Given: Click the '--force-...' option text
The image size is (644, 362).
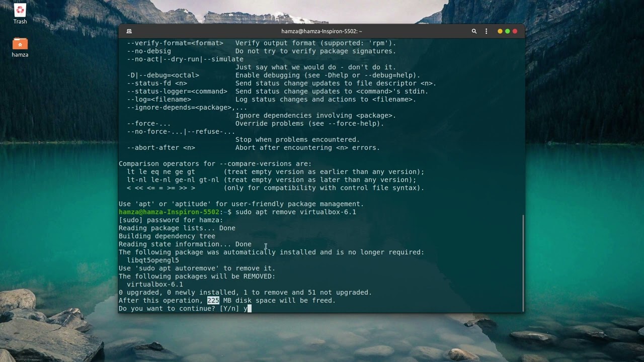Looking at the screenshot, I should pos(149,123).
